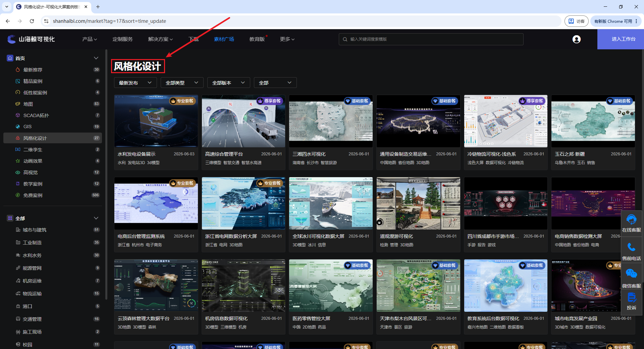Click the 进入工作台 button
This screenshot has width=644, height=349.
pyautogui.click(x=621, y=39)
